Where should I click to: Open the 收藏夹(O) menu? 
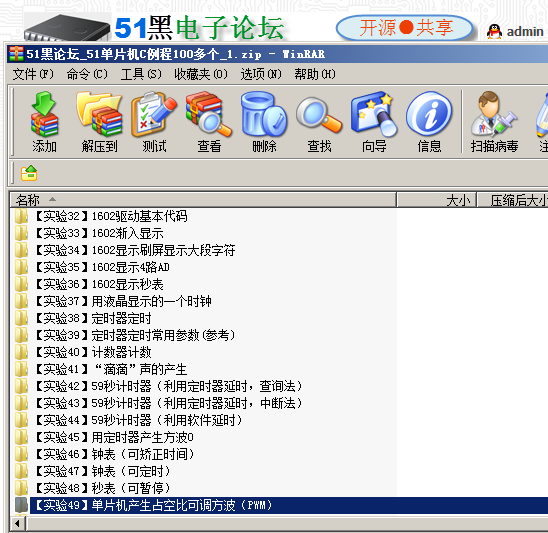pos(201,74)
